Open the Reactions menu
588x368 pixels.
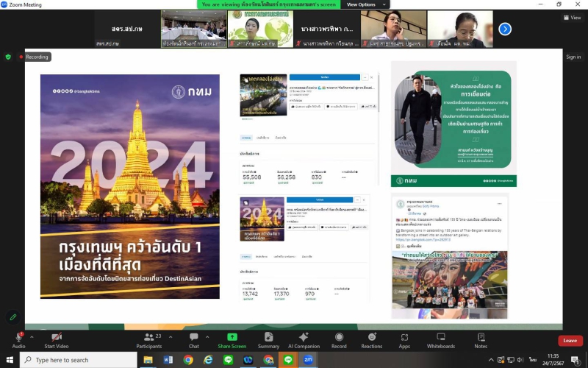click(x=371, y=338)
